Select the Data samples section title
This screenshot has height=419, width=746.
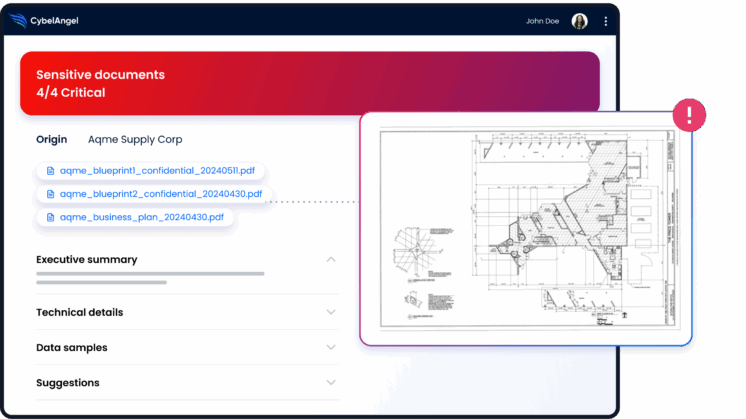pos(71,348)
